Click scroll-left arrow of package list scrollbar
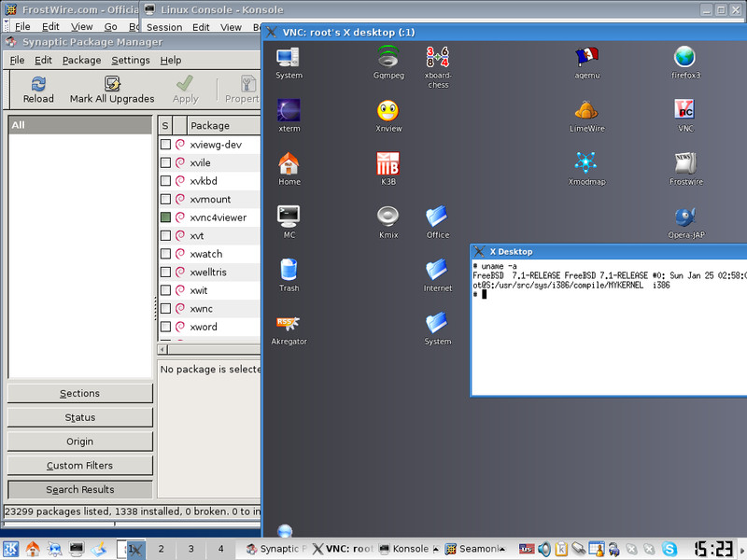Image resolution: width=747 pixels, height=560 pixels. click(162, 349)
